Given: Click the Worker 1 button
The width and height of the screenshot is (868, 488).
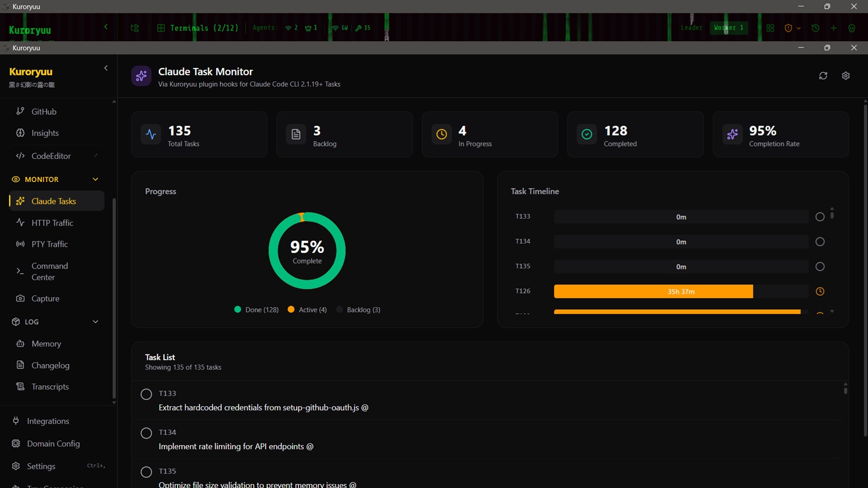Looking at the screenshot, I should point(728,28).
